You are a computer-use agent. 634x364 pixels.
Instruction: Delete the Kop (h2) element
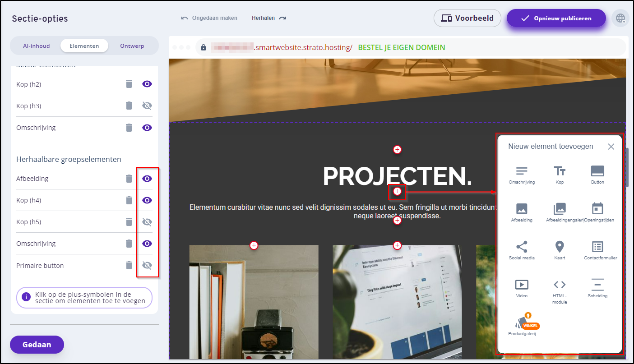(129, 84)
